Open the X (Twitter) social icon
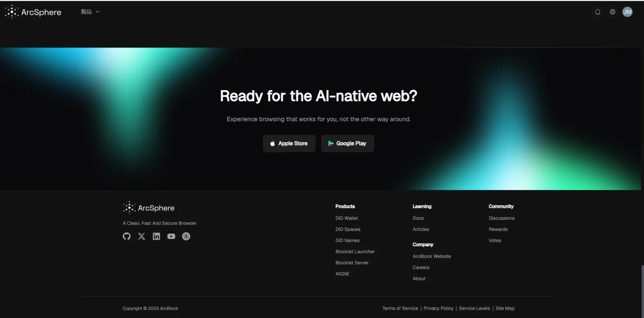644x318 pixels. click(142, 236)
